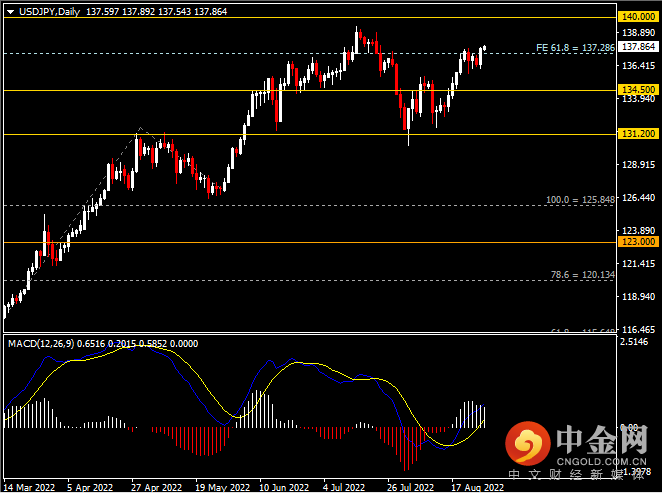Select the 121.415 price scale value

639,264
